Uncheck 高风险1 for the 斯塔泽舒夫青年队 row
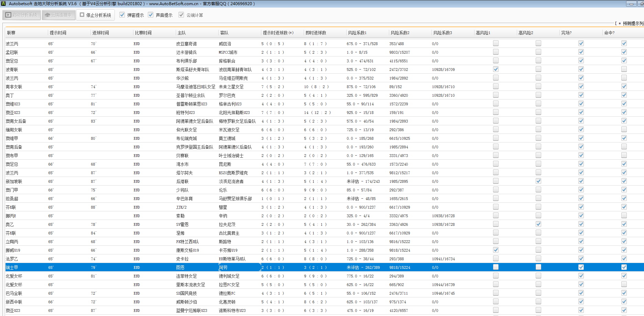The height and width of the screenshot is (316, 644). [495, 69]
